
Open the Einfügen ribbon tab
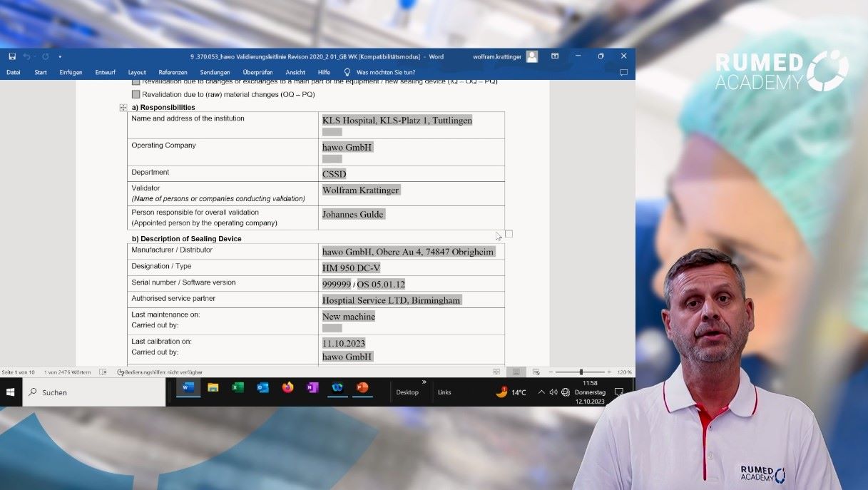[x=71, y=72]
